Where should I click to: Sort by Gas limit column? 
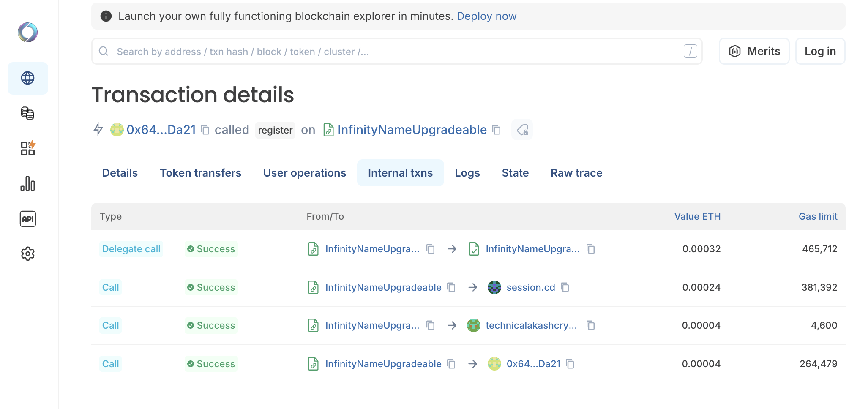pyautogui.click(x=818, y=216)
